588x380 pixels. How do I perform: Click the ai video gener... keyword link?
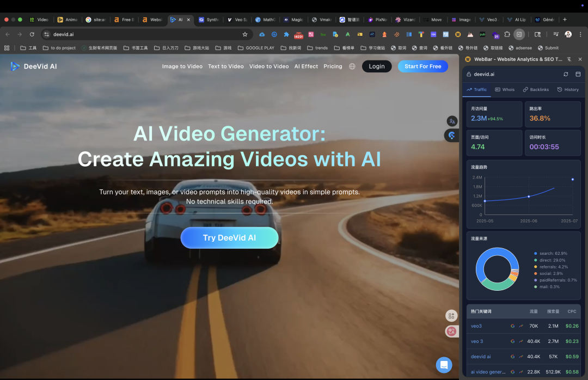click(x=488, y=372)
